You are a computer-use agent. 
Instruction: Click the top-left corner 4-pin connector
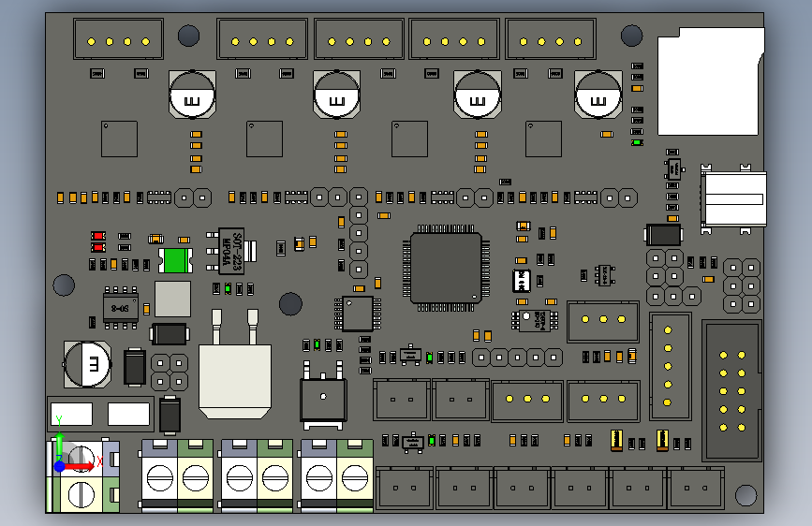click(x=119, y=38)
